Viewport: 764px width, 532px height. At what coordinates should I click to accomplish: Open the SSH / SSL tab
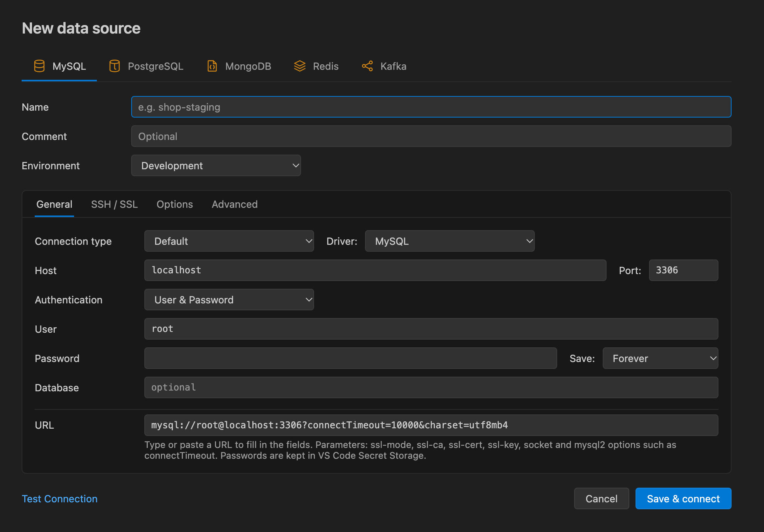click(114, 204)
